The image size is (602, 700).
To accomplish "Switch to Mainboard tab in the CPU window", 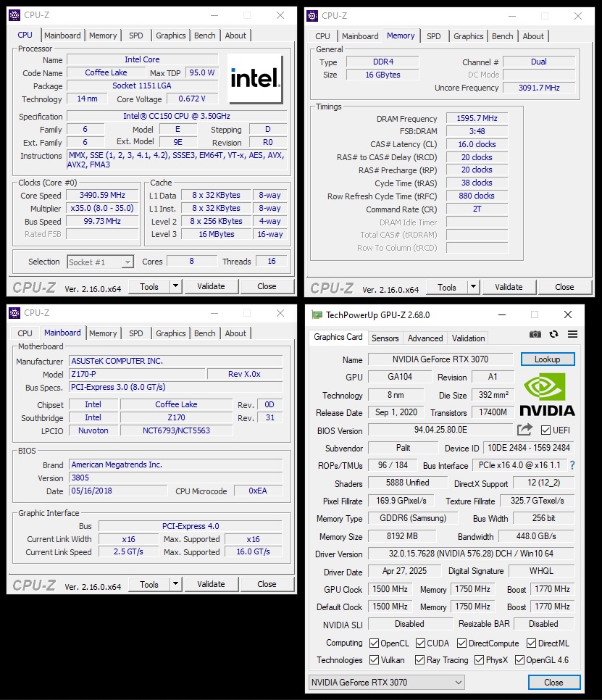I will [x=62, y=36].
